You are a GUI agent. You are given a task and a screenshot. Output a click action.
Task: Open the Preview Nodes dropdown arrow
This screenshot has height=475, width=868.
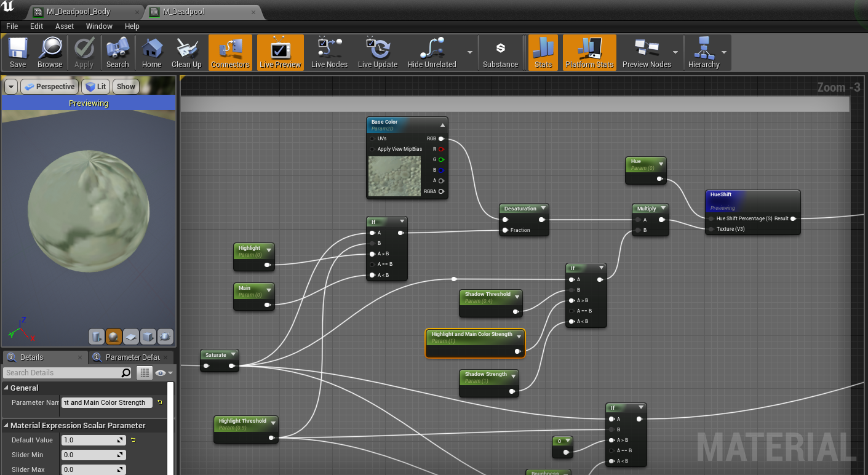pyautogui.click(x=675, y=52)
